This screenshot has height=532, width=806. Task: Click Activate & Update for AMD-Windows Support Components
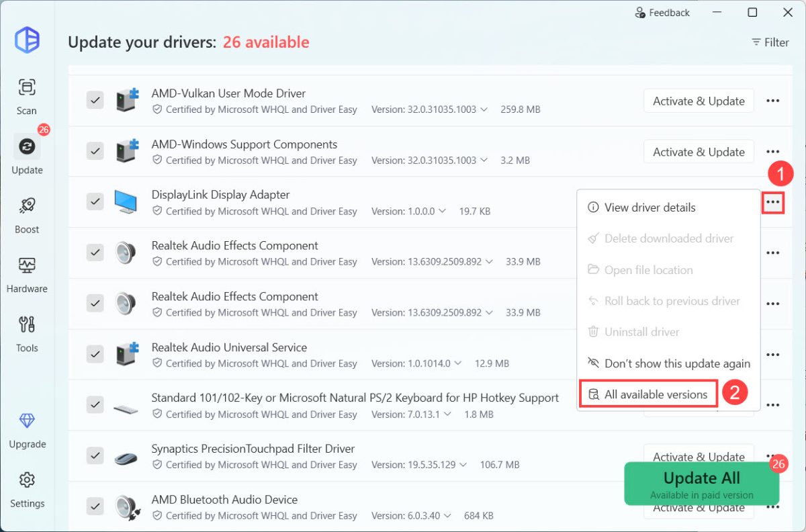pos(699,152)
